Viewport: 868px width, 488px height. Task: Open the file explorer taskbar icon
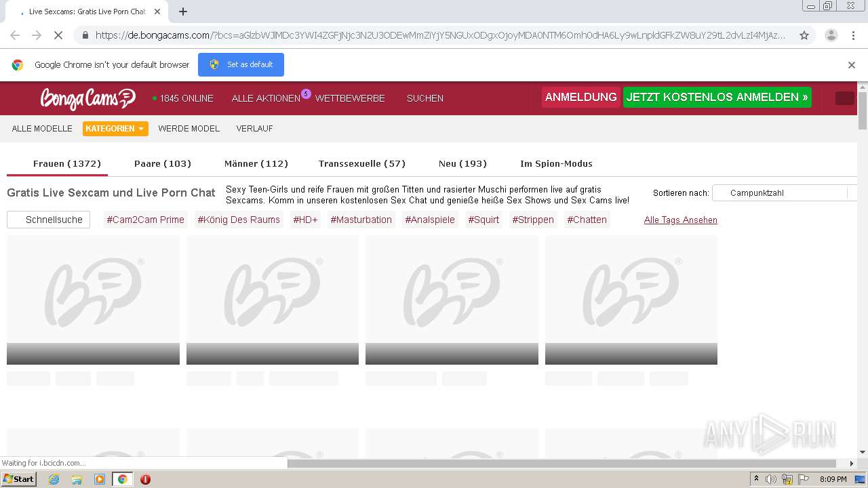pyautogui.click(x=77, y=479)
